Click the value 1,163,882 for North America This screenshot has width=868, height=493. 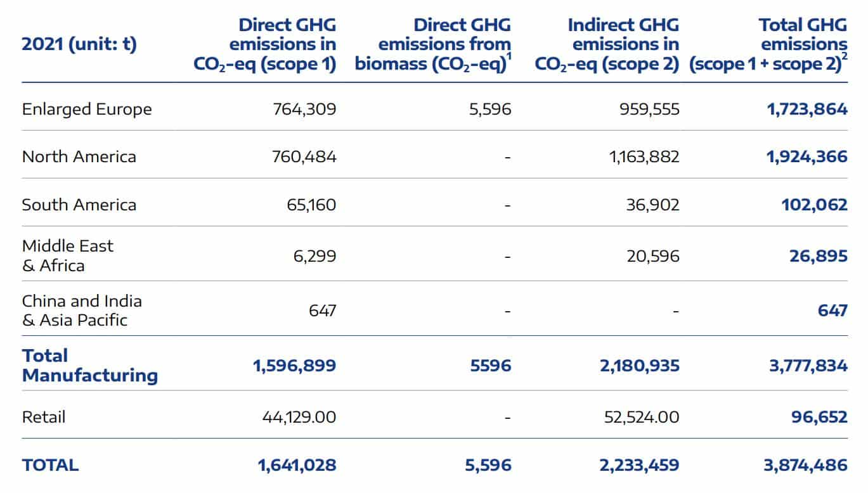click(644, 157)
